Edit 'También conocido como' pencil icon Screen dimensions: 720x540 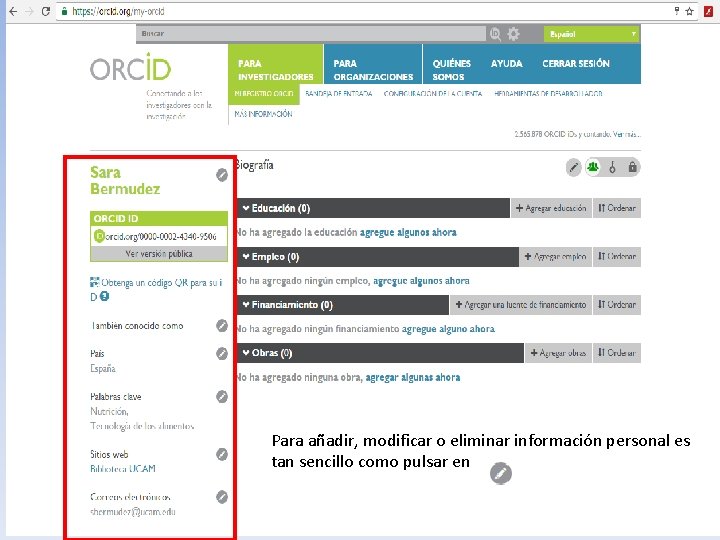222,326
